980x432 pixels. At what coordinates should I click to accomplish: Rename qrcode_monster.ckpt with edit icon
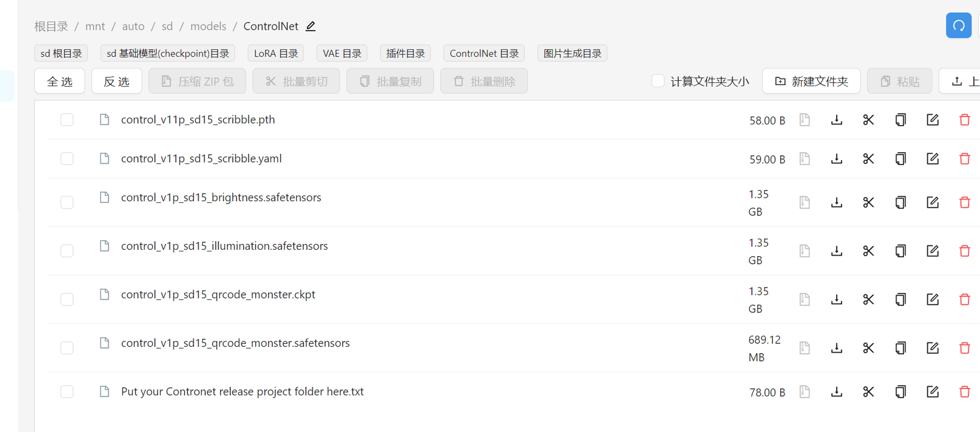tap(932, 299)
